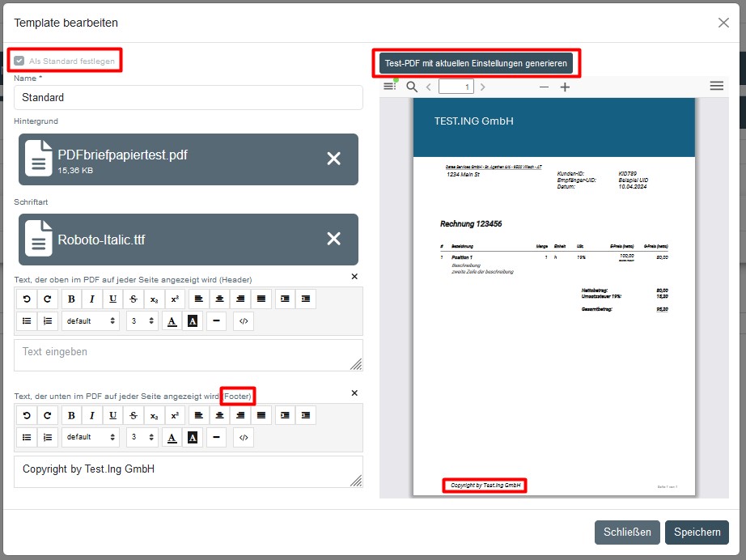Image resolution: width=746 pixels, height=560 pixels.
Task: Open PDF viewer search magnifier
Action: coord(412,87)
